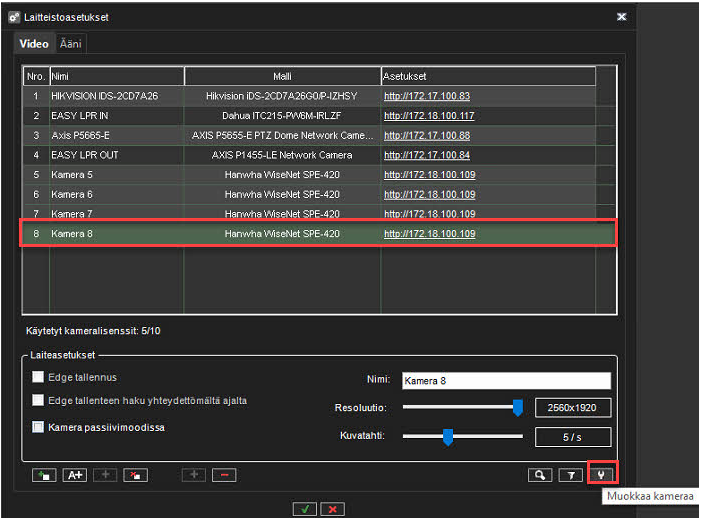Click the A+ add button

(x=75, y=475)
